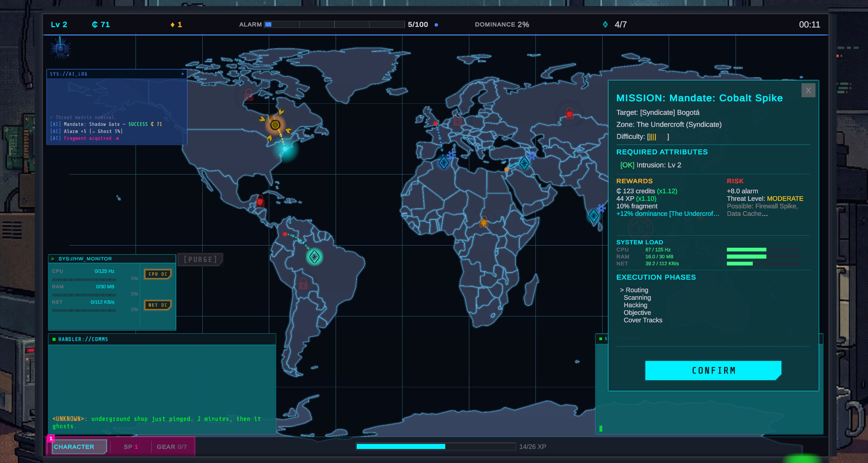Select the orange star event in central Africa
The width and height of the screenshot is (868, 463).
pyautogui.click(x=484, y=223)
